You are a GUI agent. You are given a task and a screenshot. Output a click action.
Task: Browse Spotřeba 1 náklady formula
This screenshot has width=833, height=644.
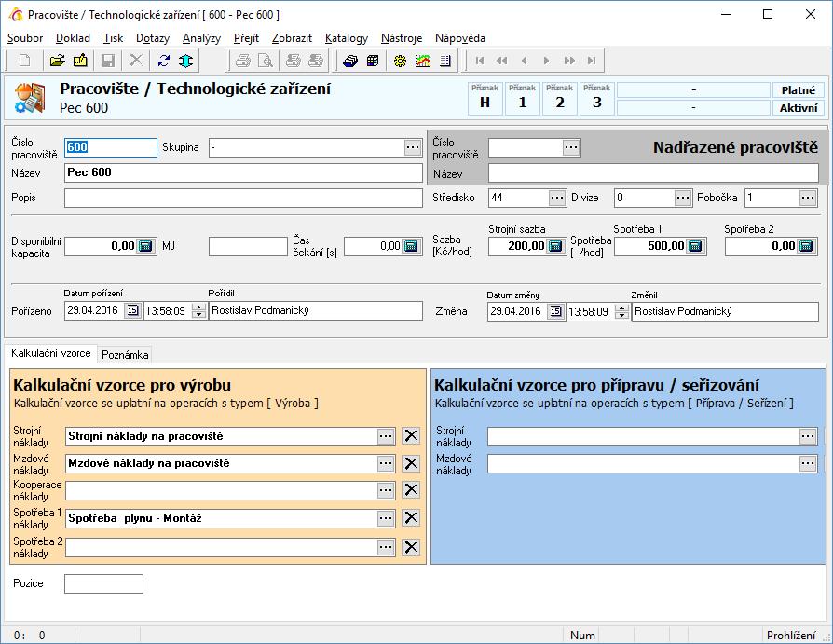(386, 518)
